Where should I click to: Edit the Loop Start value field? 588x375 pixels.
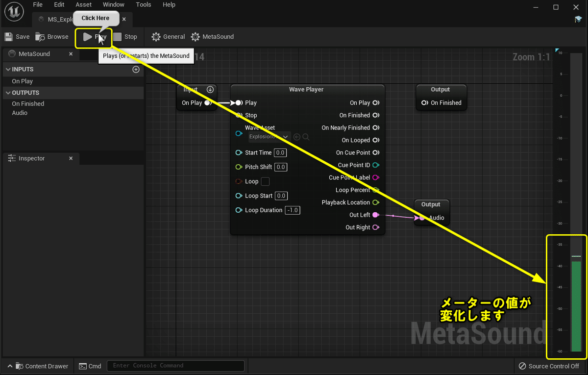[281, 196]
